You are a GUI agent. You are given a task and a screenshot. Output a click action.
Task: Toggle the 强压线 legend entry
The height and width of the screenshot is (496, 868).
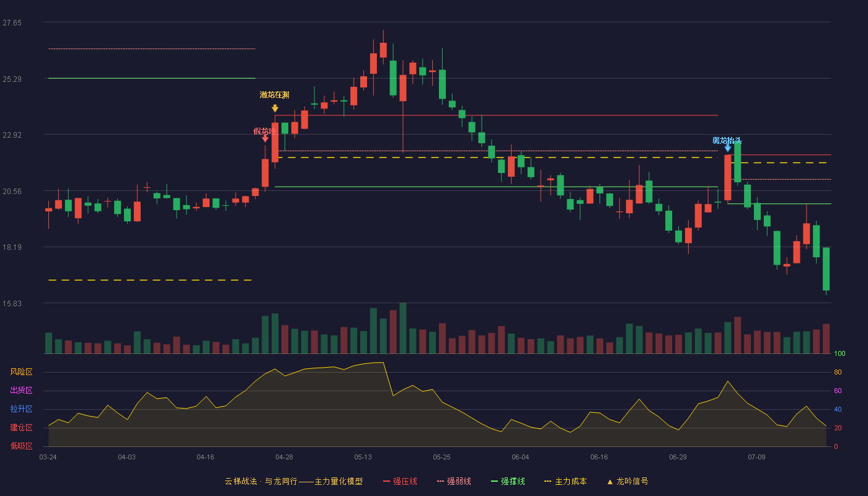[x=400, y=482]
